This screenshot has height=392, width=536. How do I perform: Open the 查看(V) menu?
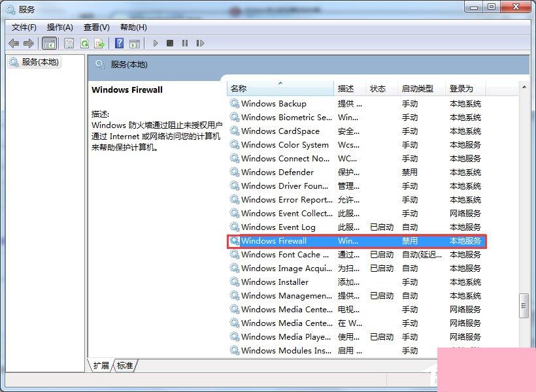pyautogui.click(x=96, y=27)
